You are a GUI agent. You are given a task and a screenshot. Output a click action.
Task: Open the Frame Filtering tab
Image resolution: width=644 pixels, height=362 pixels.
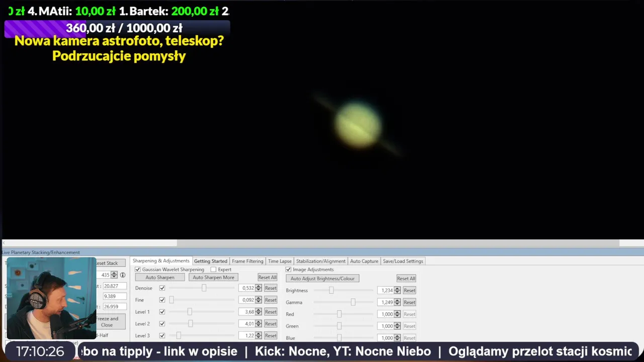click(x=248, y=261)
